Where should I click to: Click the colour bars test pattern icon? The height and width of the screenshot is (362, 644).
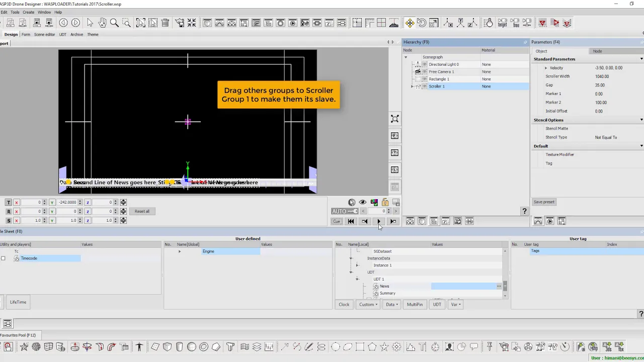coord(374,202)
